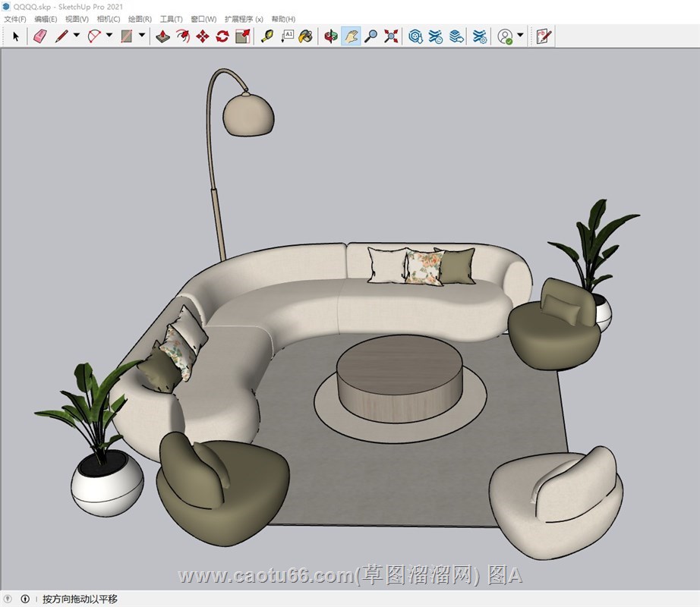Open the account sign-in dropdown arrow
700x607 pixels.
[520, 36]
